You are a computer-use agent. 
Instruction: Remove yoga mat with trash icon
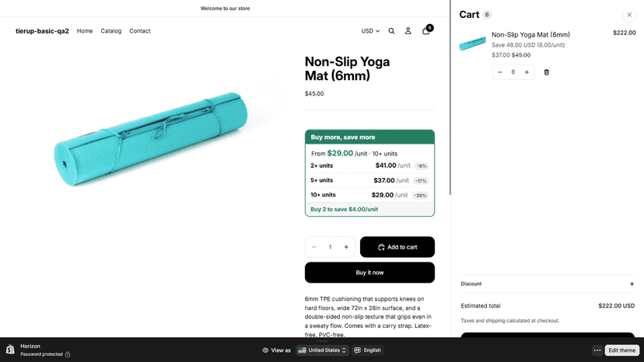point(546,72)
